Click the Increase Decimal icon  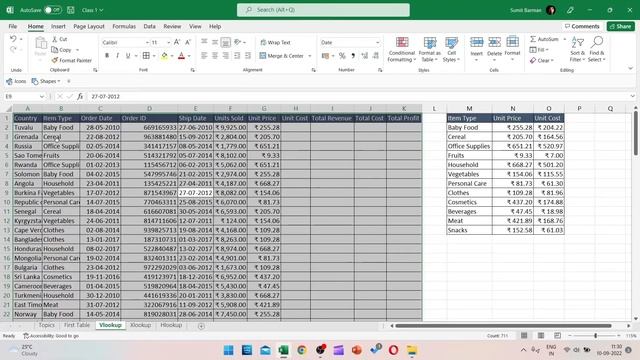[x=364, y=56]
